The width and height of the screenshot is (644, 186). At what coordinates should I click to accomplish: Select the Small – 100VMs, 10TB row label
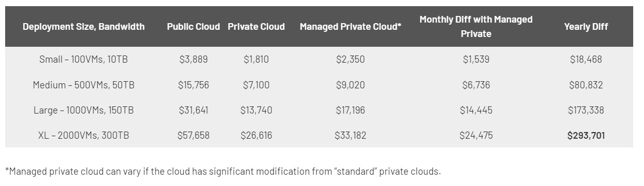tap(83, 60)
